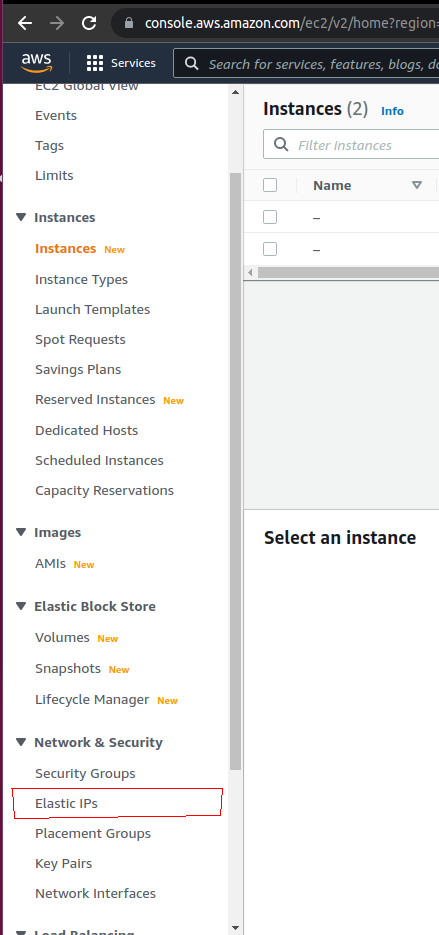
Task: Open Network Interfaces
Action: [95, 893]
